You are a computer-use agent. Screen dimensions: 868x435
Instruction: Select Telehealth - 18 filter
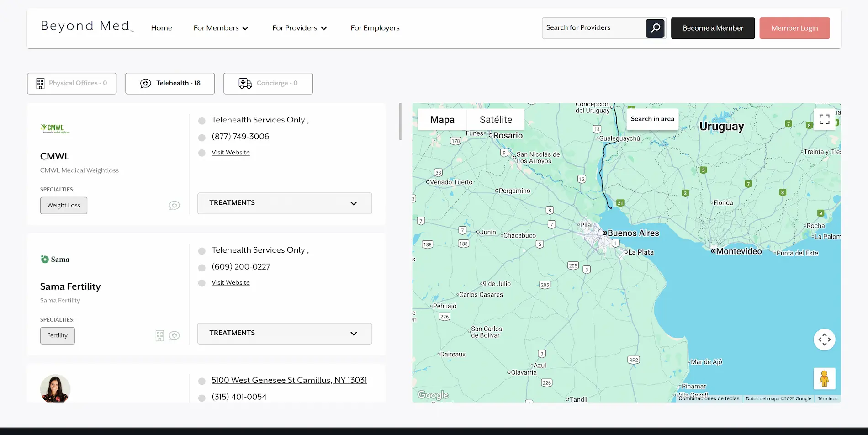click(x=170, y=83)
